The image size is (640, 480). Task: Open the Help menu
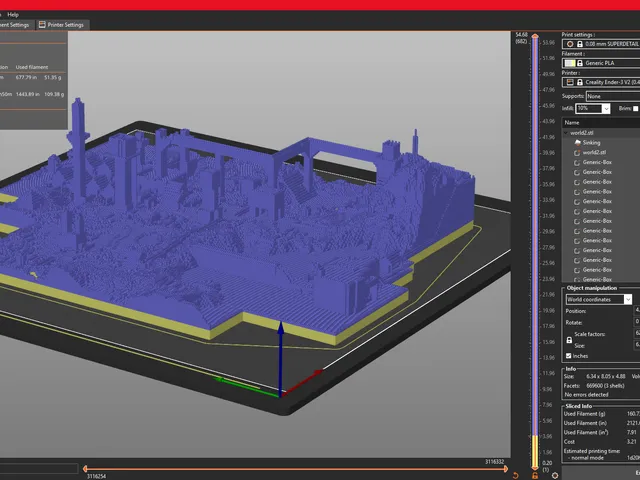(x=13, y=15)
